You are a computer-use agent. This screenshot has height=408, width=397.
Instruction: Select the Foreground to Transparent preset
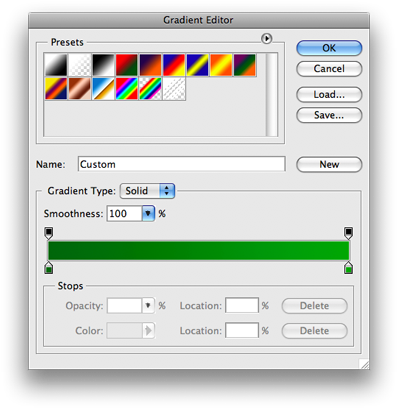79,65
